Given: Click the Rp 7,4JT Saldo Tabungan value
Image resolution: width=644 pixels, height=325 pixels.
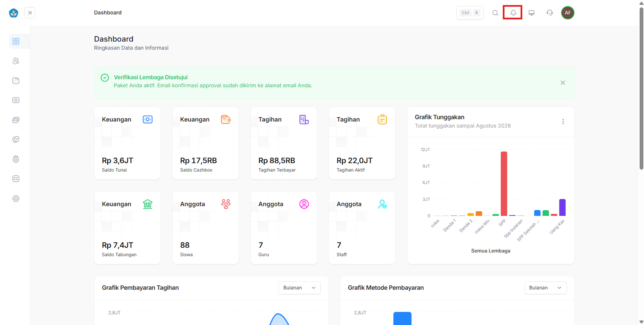Looking at the screenshot, I should pos(118,245).
